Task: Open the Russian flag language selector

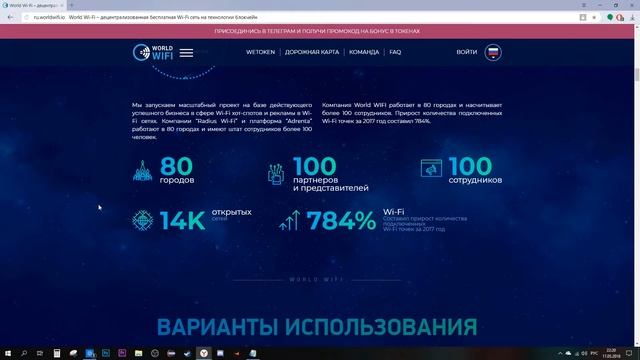Action: tap(493, 52)
